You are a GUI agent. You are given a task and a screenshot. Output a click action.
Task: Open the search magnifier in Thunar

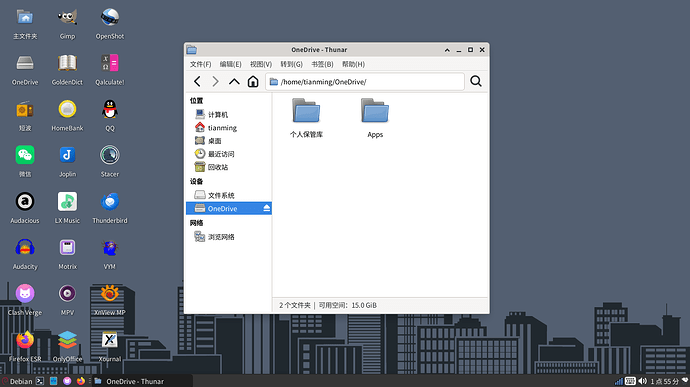click(x=476, y=81)
